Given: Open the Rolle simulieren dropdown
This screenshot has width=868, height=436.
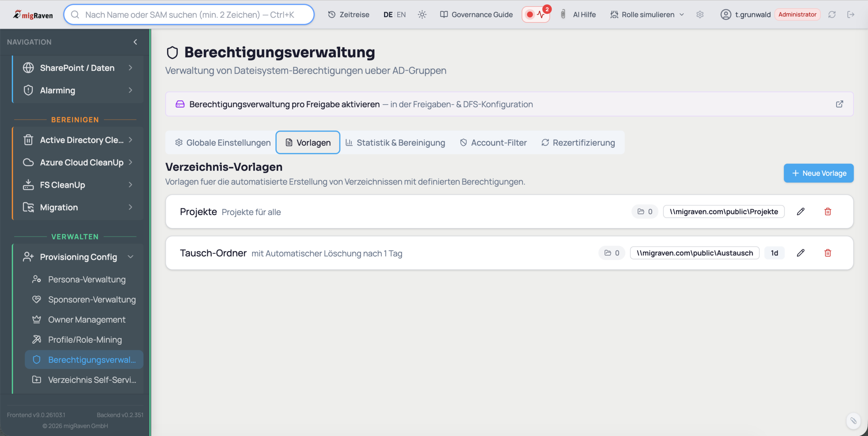Looking at the screenshot, I should (647, 15).
